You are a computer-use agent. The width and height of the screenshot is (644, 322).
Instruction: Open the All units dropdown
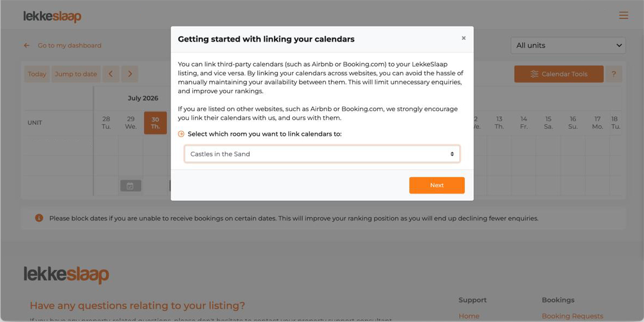click(x=568, y=46)
